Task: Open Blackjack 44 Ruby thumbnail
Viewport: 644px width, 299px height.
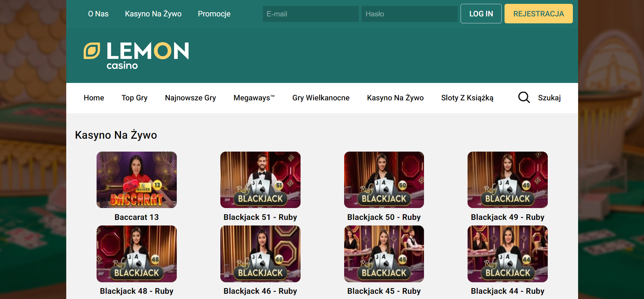Action: tap(508, 254)
